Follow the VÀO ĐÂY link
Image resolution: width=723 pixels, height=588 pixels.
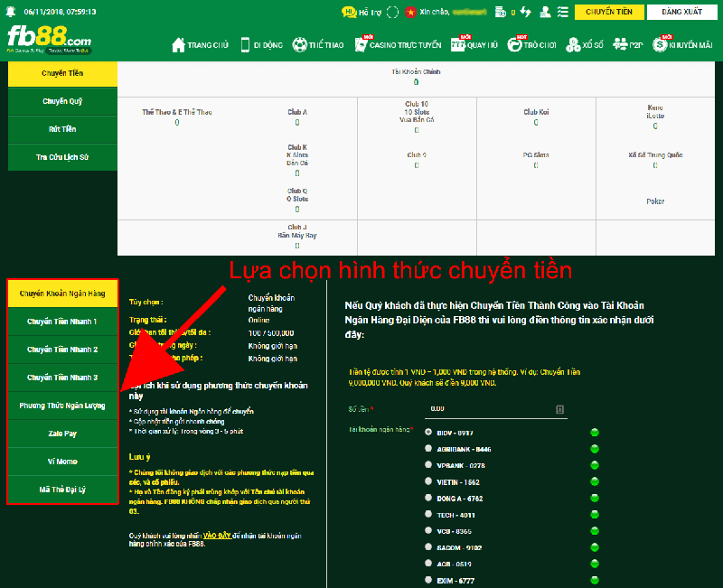click(217, 536)
